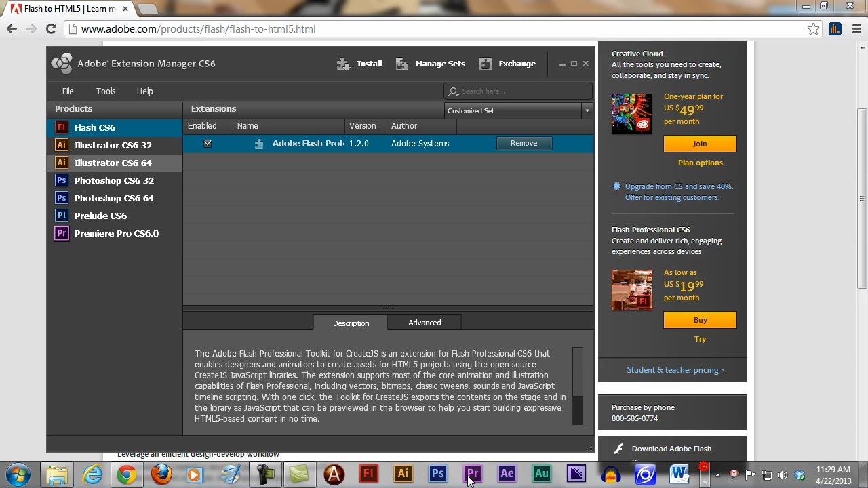Click the Install icon in Extension Manager
Image resolution: width=868 pixels, height=488 pixels.
pos(343,64)
